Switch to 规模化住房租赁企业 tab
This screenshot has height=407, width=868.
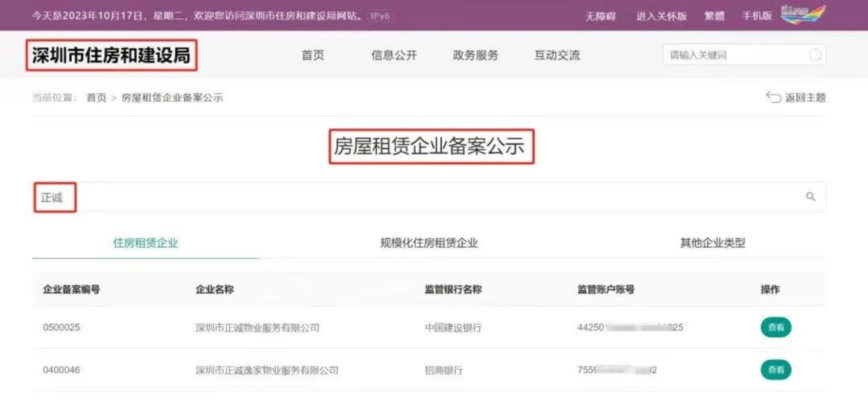429,243
